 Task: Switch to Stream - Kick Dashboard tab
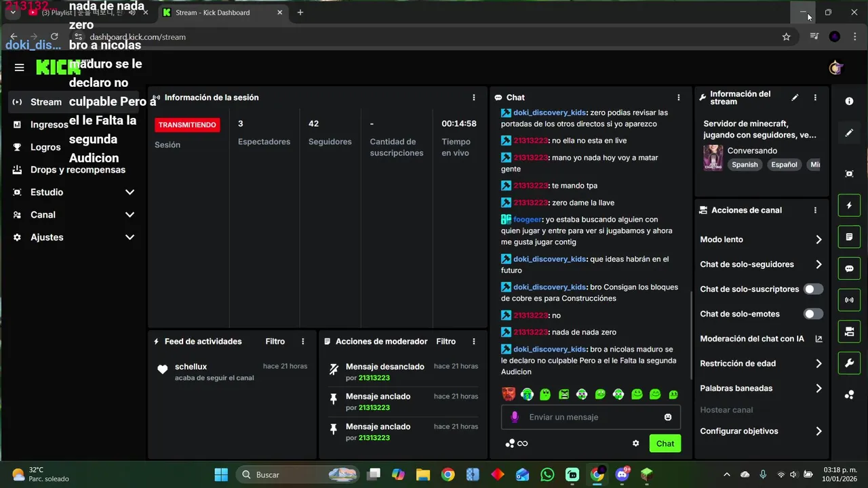point(222,12)
